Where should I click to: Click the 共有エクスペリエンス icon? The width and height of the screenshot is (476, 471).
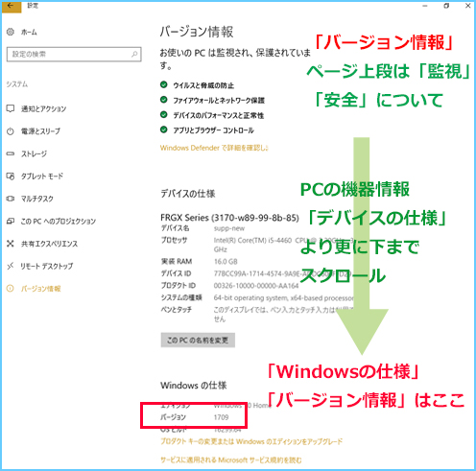click(x=11, y=244)
